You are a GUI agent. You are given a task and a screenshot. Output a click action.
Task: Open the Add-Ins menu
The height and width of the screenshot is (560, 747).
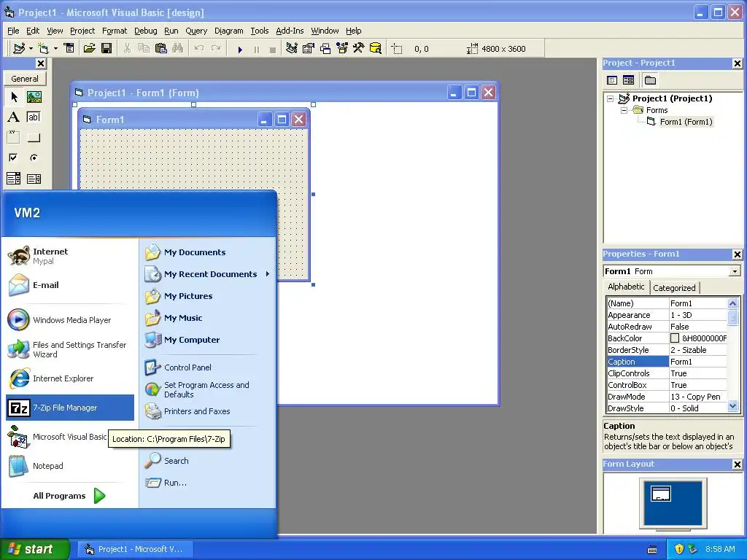coord(290,31)
